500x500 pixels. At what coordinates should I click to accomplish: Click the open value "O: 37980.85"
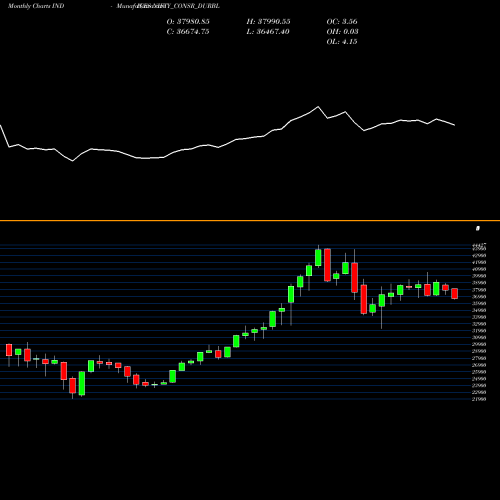click(x=188, y=21)
